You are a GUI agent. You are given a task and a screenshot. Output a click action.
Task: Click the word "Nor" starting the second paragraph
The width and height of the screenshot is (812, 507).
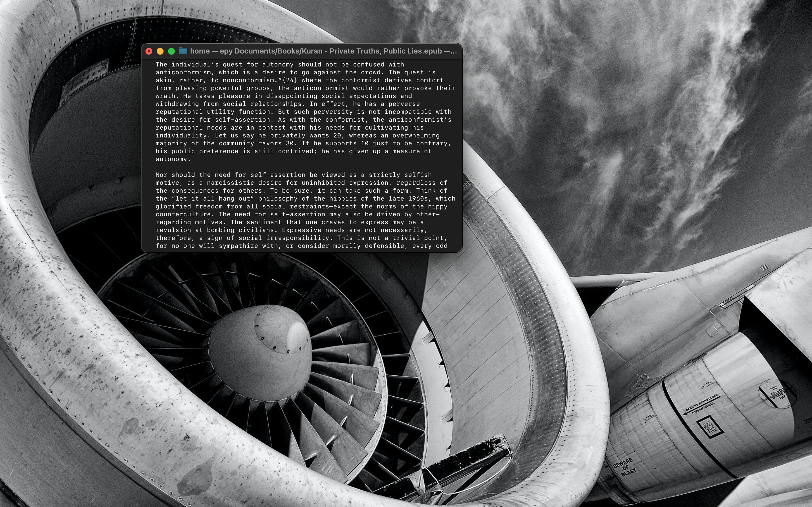pos(161,175)
